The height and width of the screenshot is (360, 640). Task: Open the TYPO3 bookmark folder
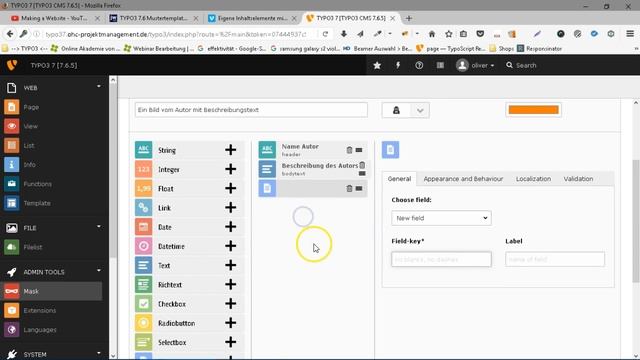pos(24,49)
